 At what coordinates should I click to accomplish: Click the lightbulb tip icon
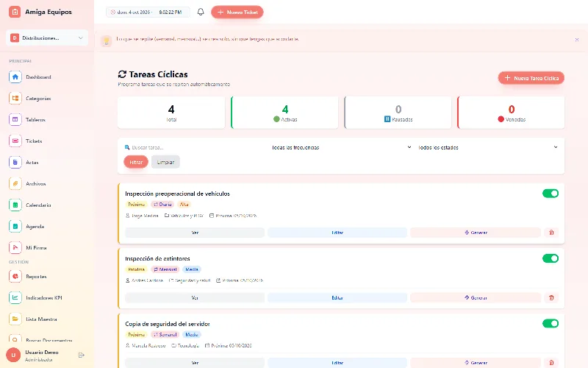(x=106, y=40)
